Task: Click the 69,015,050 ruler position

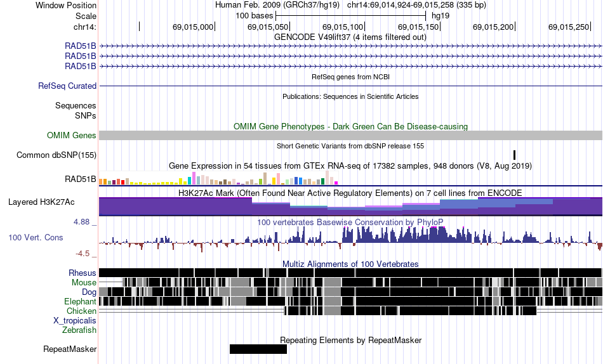Action: (268, 27)
